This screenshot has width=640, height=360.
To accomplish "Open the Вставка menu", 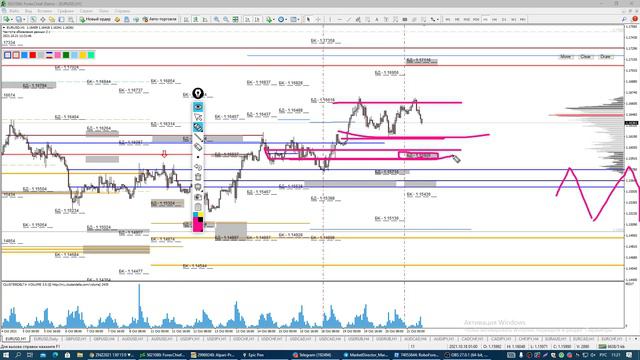I will [44, 11].
